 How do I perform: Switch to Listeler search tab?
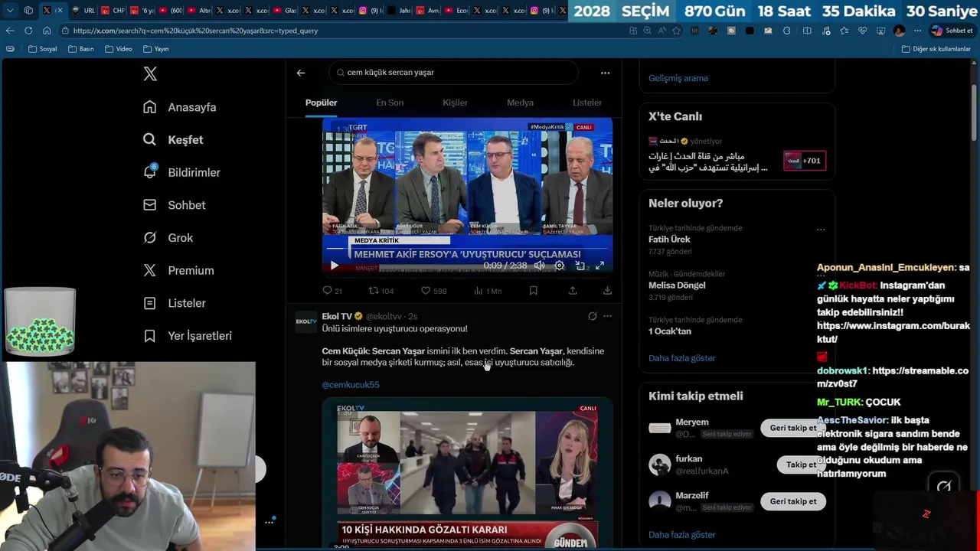(587, 103)
